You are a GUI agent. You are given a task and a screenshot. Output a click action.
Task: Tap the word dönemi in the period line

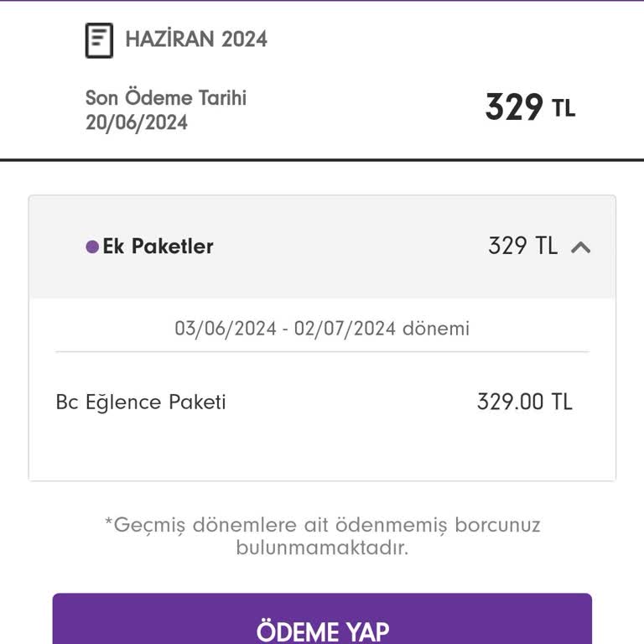[436, 329]
